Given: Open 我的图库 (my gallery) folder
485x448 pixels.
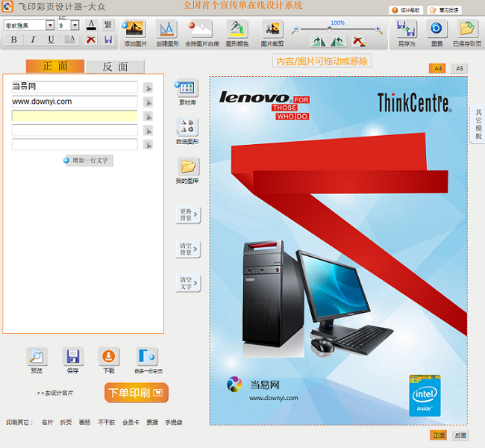Looking at the screenshot, I should click(x=187, y=168).
